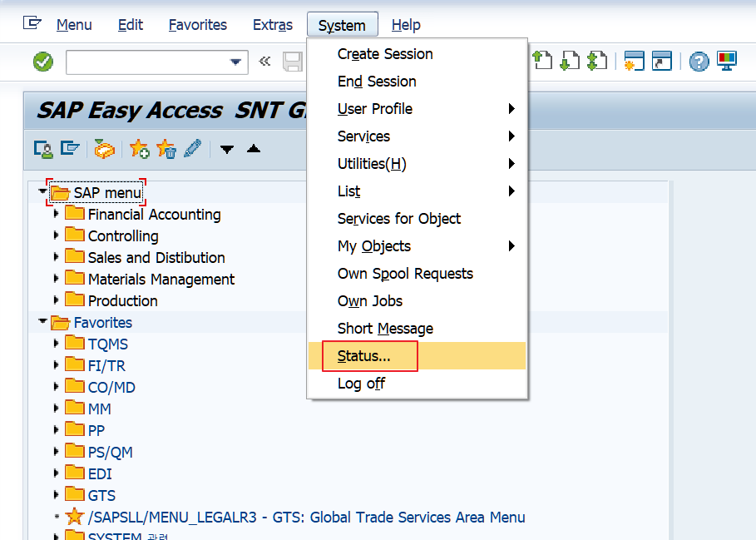
Task: Select the PS/QM favorites folder
Action: point(110,453)
